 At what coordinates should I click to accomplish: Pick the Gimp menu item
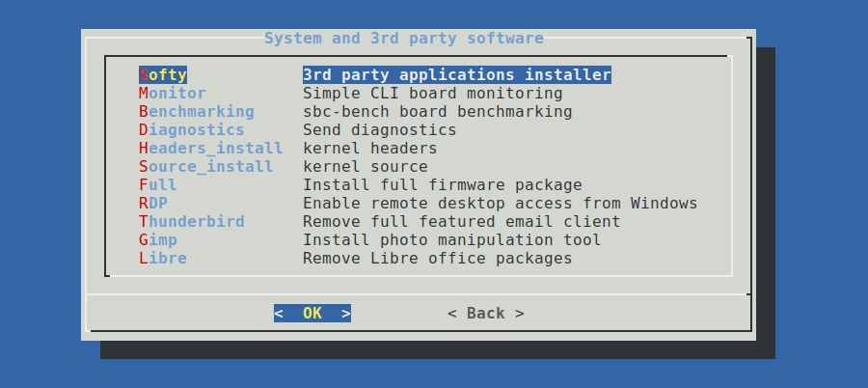[x=158, y=240]
